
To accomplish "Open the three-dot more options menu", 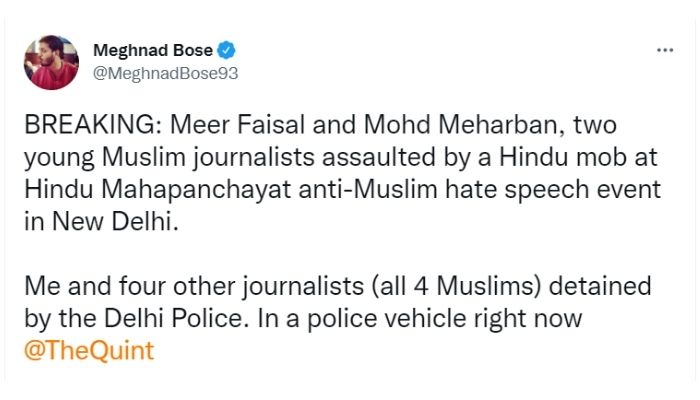I will (x=665, y=50).
